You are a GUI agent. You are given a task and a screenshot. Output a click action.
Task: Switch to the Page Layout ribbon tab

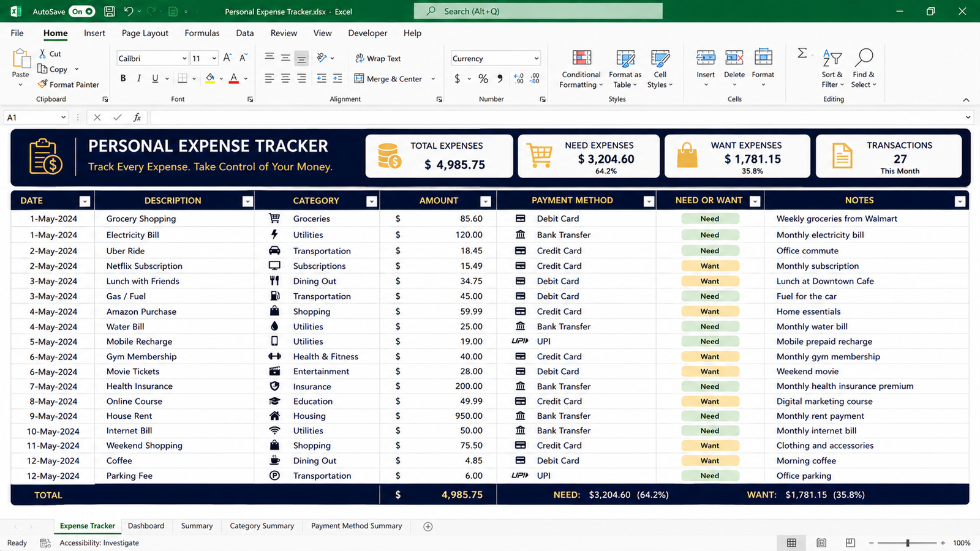tap(145, 33)
